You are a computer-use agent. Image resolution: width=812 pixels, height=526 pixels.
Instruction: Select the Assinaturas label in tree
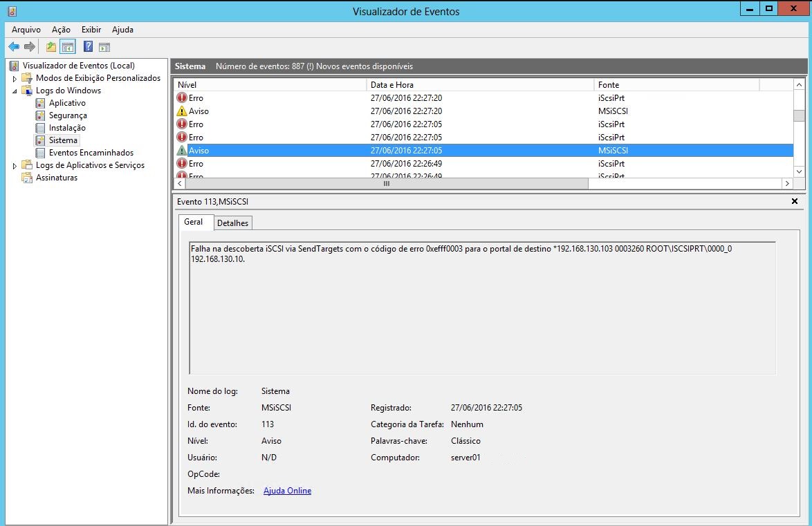pos(57,178)
